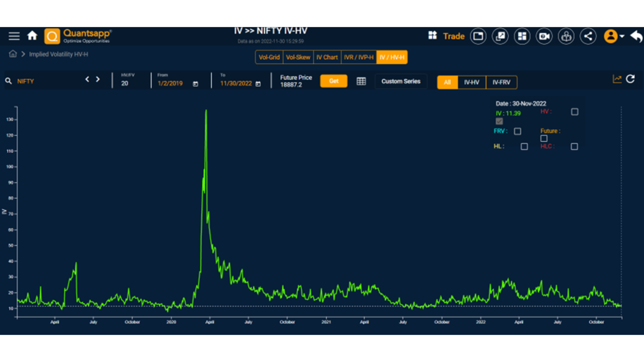Click the Custom Series button
The height and width of the screenshot is (362, 644).
point(401,81)
